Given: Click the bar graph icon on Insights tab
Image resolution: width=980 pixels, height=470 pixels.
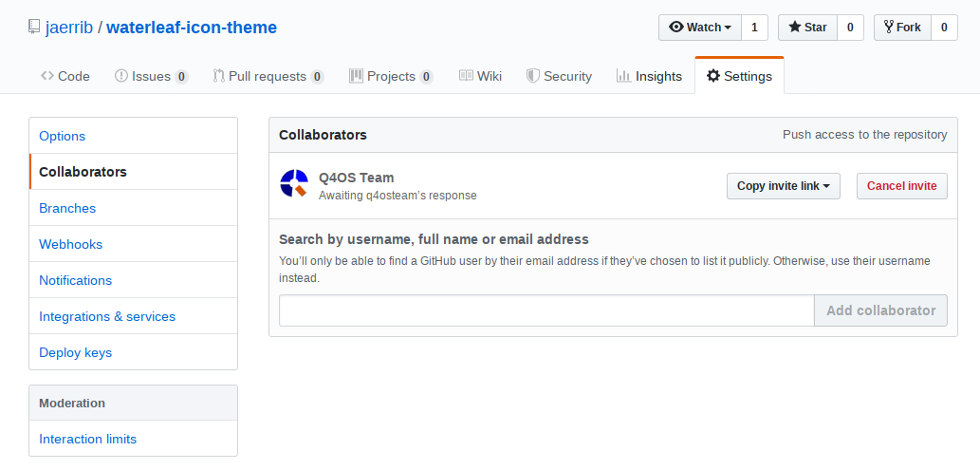Looking at the screenshot, I should [x=623, y=76].
